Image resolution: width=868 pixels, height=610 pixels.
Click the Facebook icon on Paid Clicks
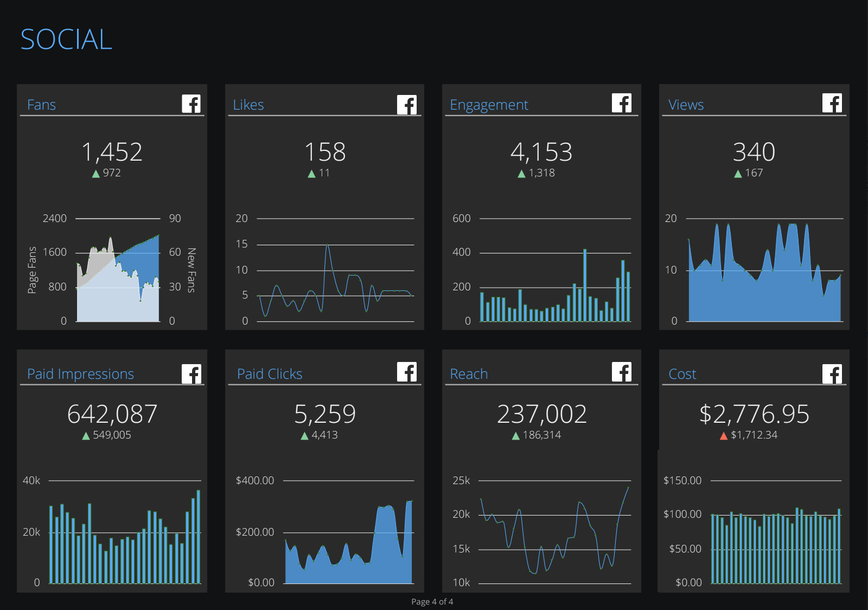coord(407,373)
